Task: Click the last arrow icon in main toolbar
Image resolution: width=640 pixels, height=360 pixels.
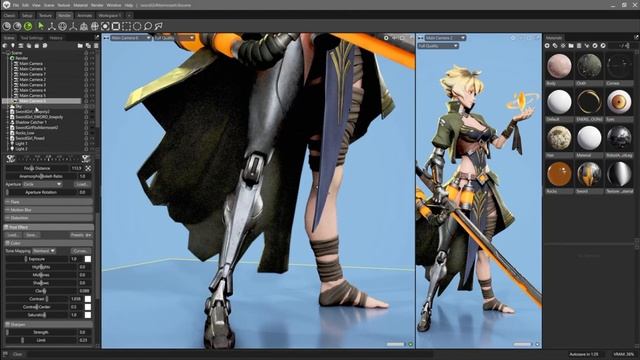Action: click(158, 26)
